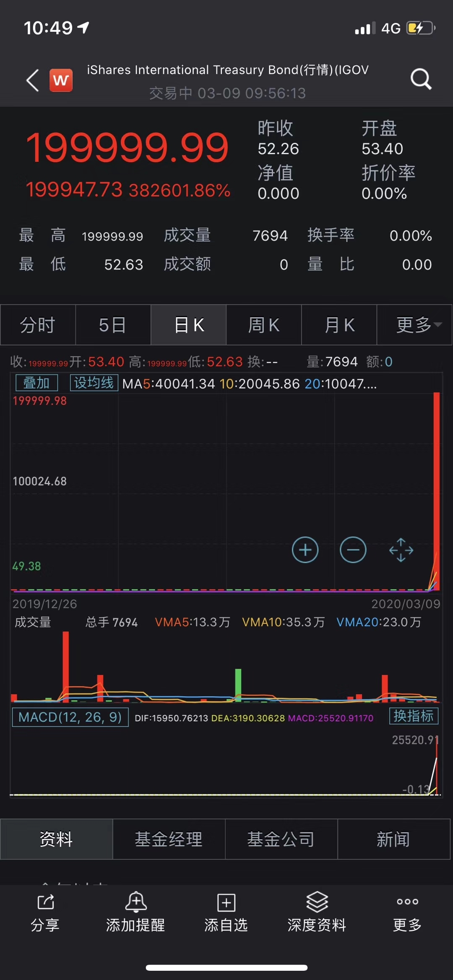Tap the cellular signal bars icon
The image size is (453, 980).
pyautogui.click(x=365, y=28)
